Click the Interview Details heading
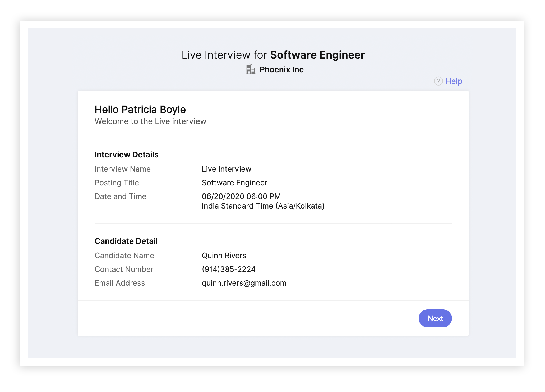The width and height of the screenshot is (545, 392). [x=126, y=155]
